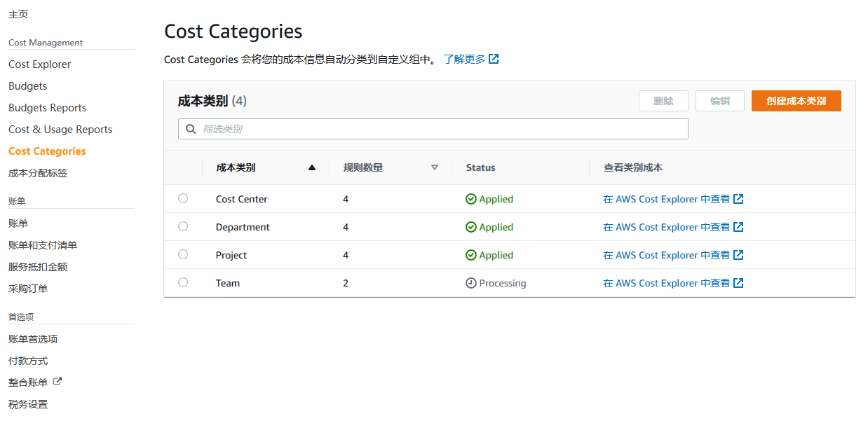
Task: Click external link icon in Team row
Action: click(x=738, y=283)
